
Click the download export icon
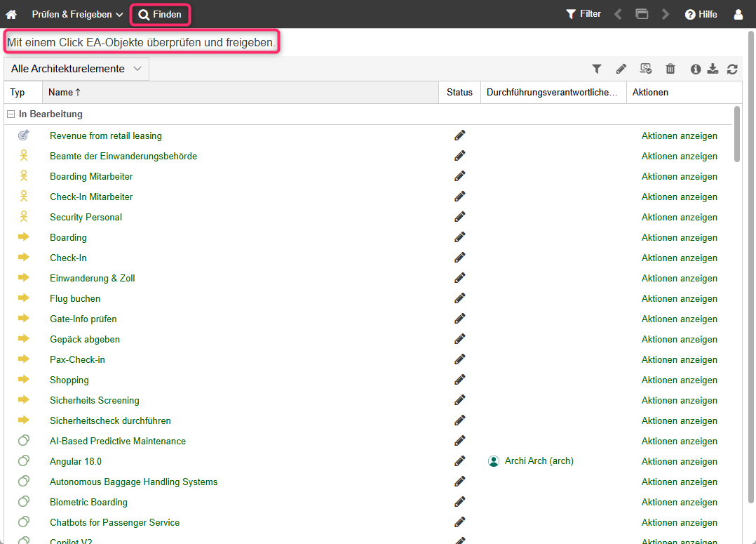[713, 69]
